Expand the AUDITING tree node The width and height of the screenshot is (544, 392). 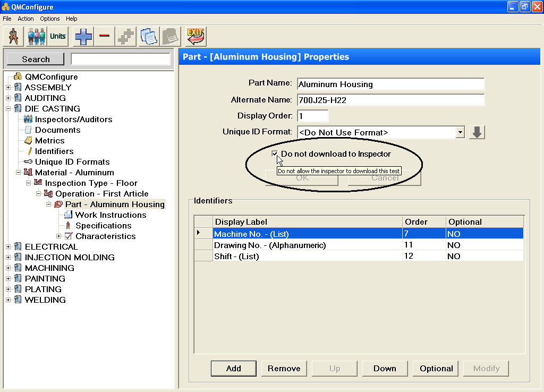click(x=8, y=98)
